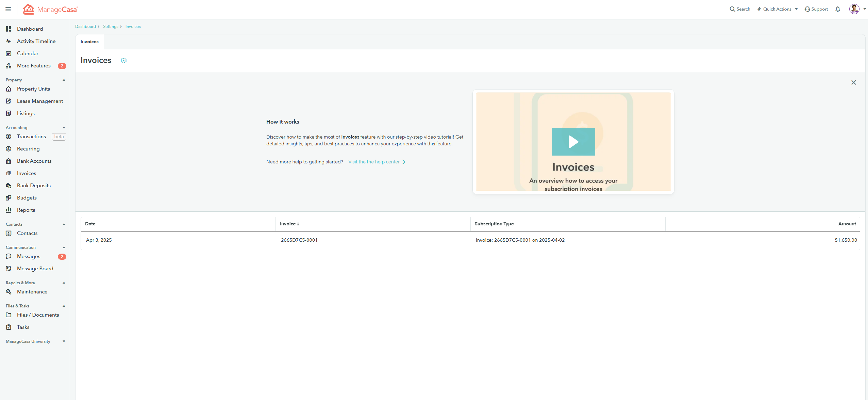
Task: Open Reports from Accounting section
Action: tap(26, 210)
